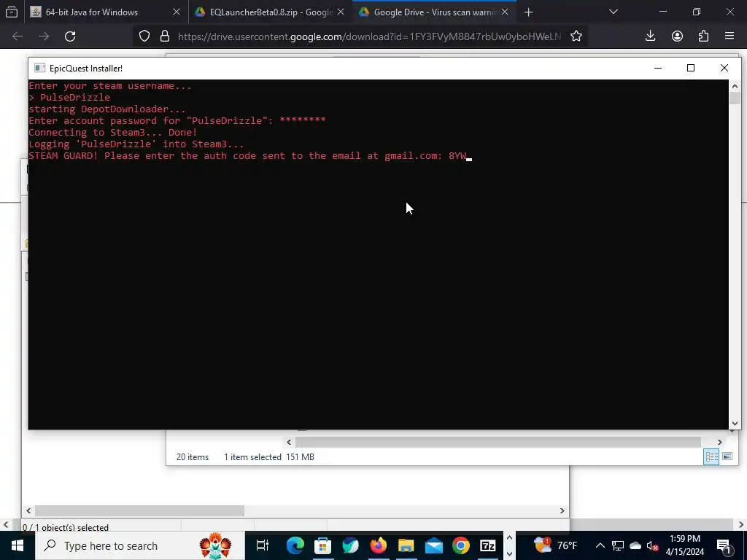Reload the current Firefox page
Screen dimensions: 747x560
point(70,36)
